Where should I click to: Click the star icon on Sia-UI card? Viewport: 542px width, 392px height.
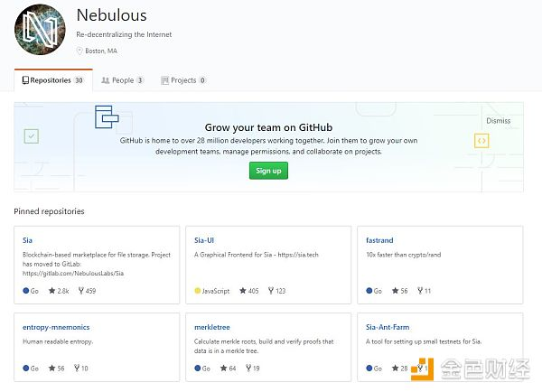[243, 291]
